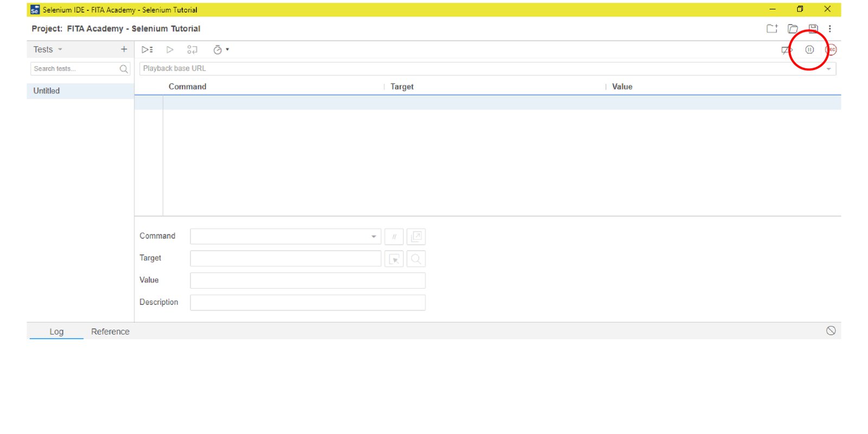Switch to the Reference tab

110,331
